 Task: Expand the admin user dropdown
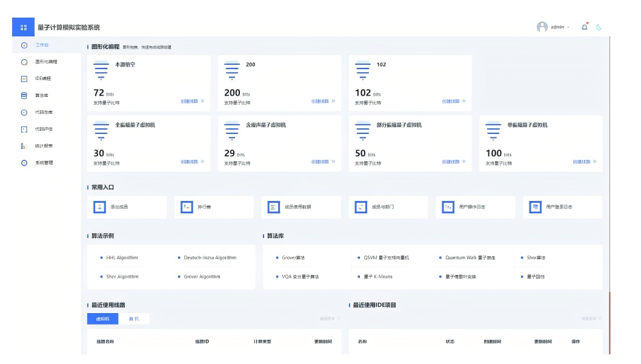click(568, 27)
